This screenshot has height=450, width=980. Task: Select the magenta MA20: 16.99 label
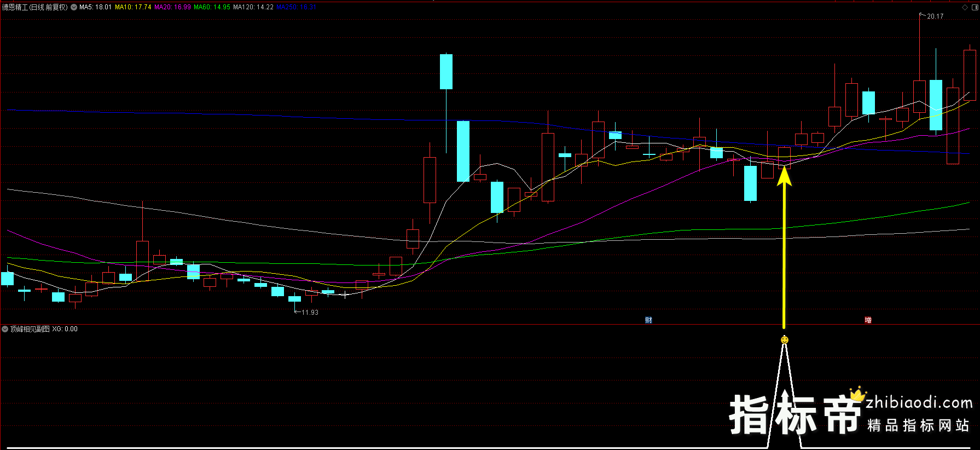click(x=172, y=7)
